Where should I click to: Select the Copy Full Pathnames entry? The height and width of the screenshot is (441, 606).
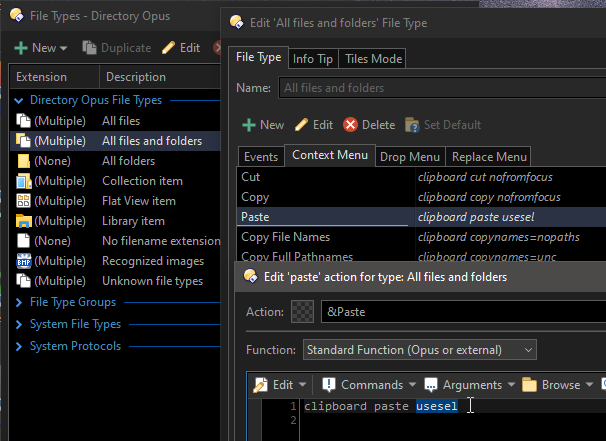[x=297, y=257]
